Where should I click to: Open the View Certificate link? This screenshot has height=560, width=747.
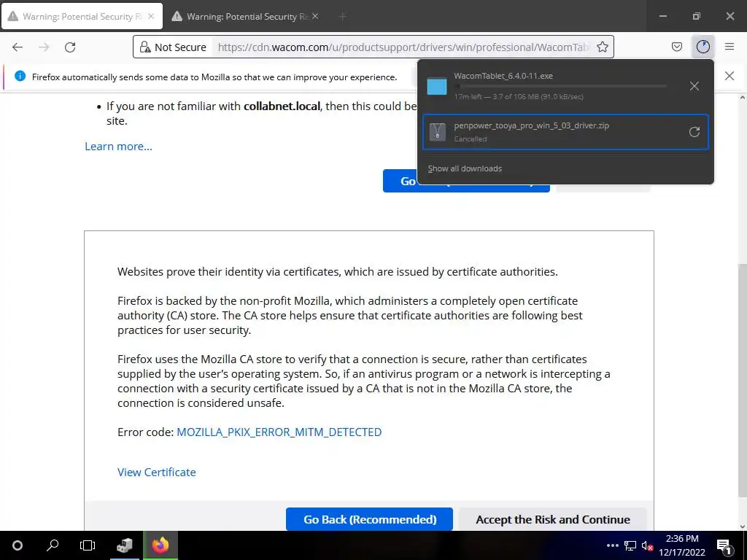click(157, 472)
